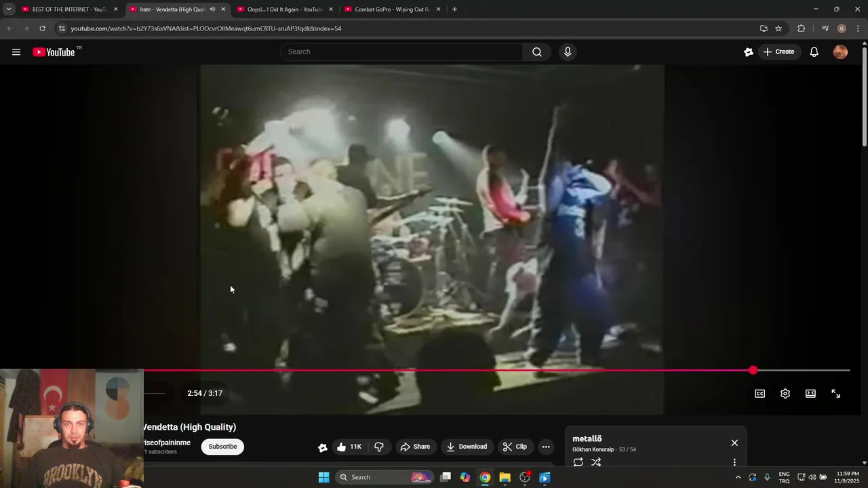Screen dimensions: 868x488
Task: Open Chrome three-dot menu
Action: click(x=859, y=28)
